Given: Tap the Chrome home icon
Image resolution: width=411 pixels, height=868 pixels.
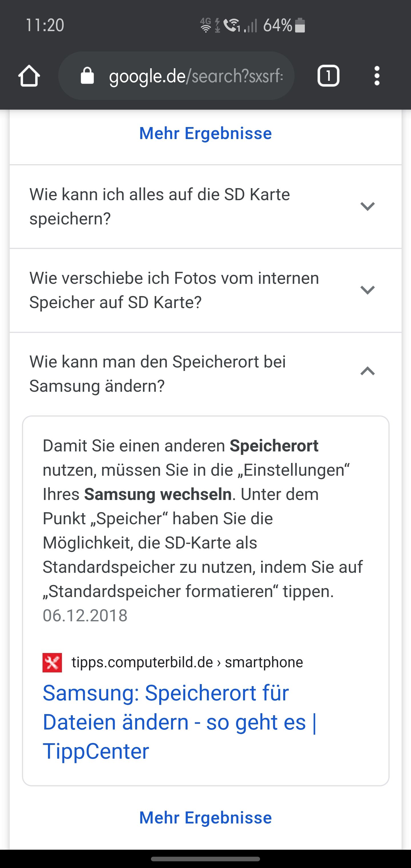Looking at the screenshot, I should click(x=29, y=76).
